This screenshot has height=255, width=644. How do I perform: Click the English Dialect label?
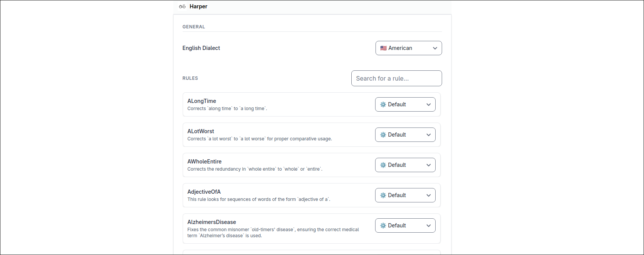point(201,48)
